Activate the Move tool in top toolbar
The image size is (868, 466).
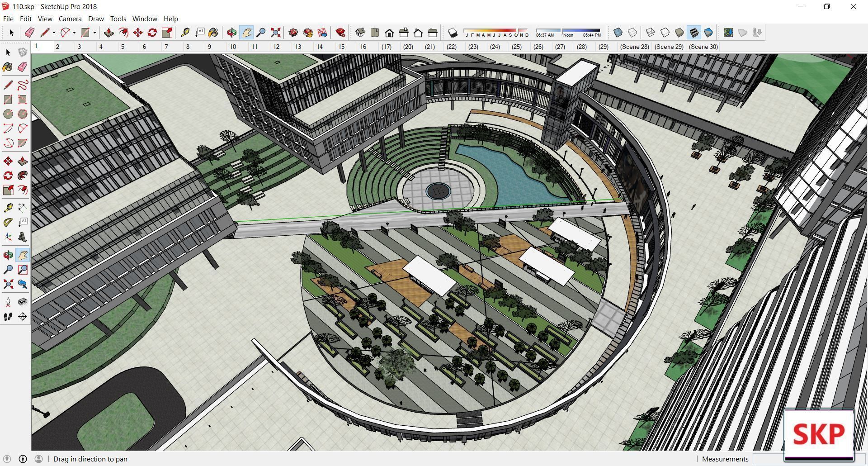pos(138,33)
